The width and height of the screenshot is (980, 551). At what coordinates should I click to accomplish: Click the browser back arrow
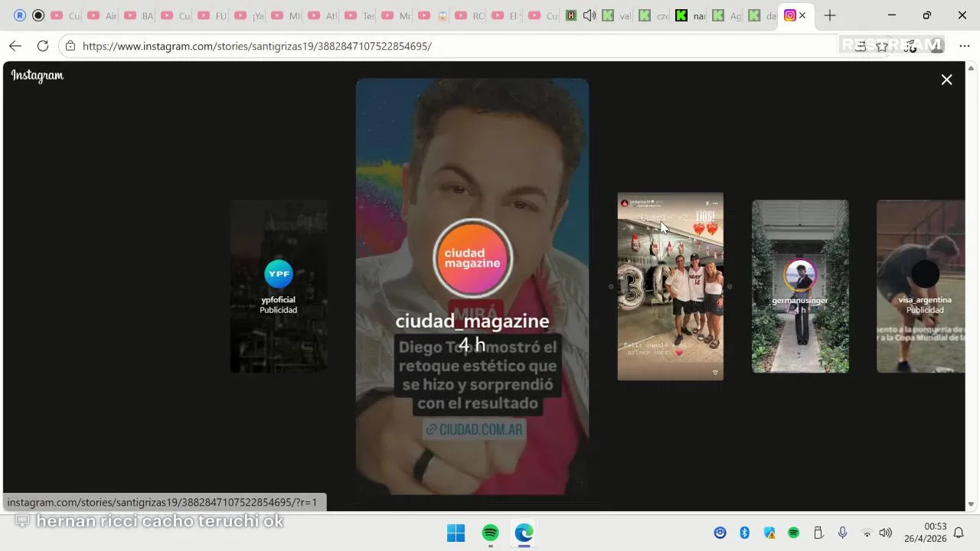click(x=15, y=46)
